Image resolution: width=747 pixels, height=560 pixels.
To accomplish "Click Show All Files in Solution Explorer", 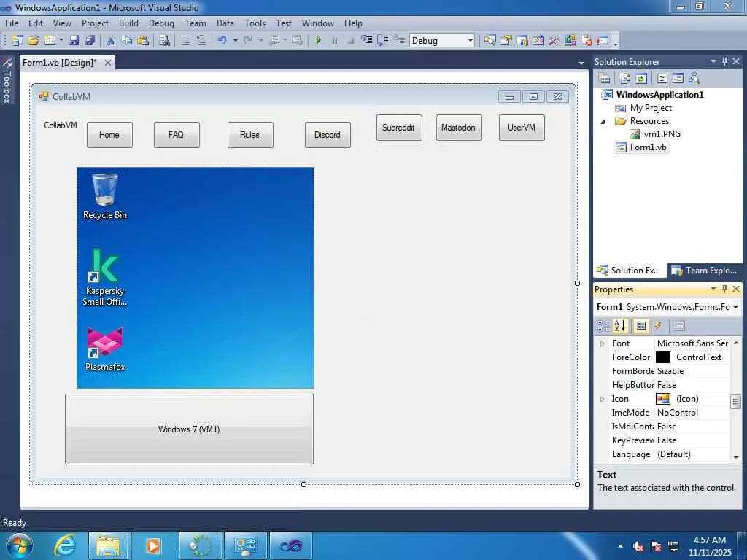I will [625, 79].
